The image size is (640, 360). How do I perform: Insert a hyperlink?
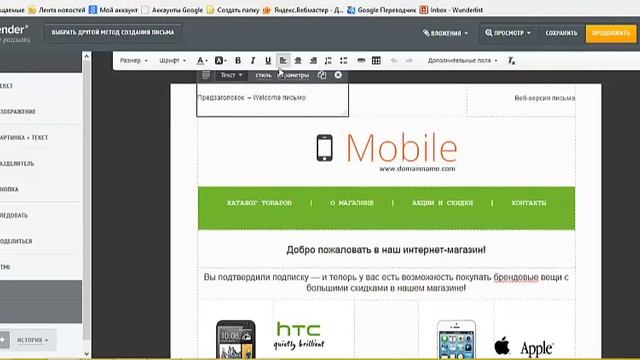[361, 61]
